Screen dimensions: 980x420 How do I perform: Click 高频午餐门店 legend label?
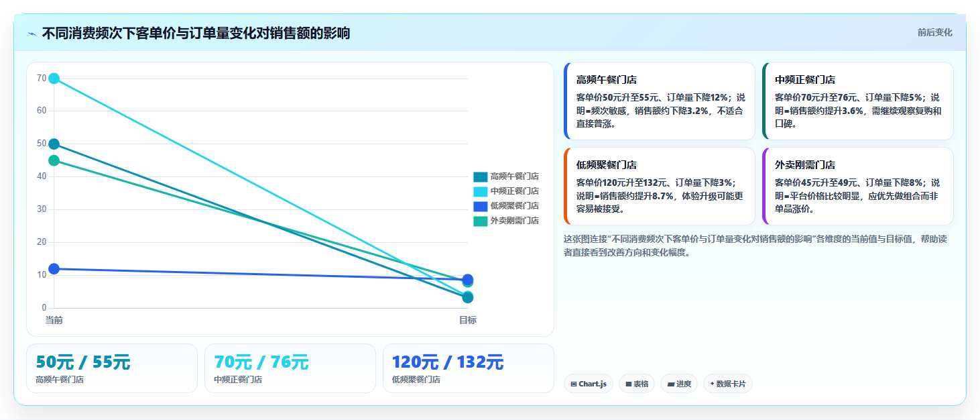click(515, 176)
